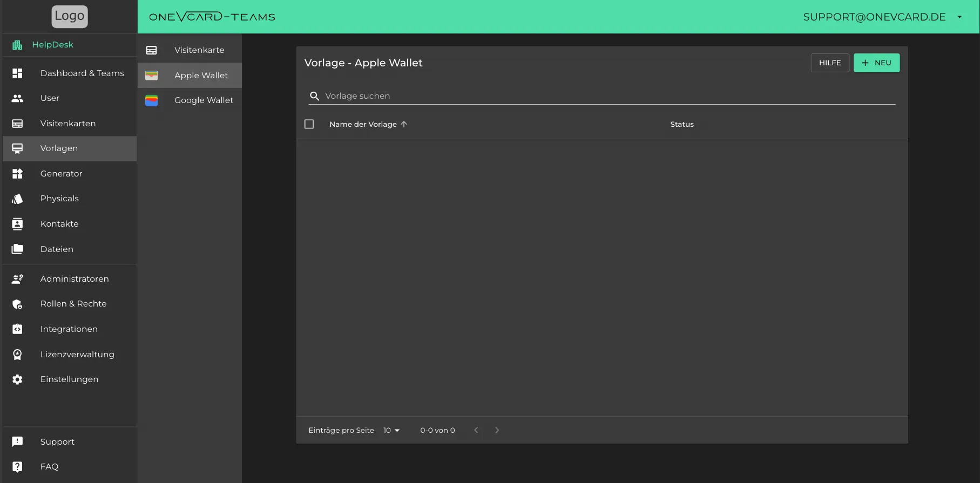Open account menu support@onevcard.de
Screen dimensions: 980x483
point(883,17)
